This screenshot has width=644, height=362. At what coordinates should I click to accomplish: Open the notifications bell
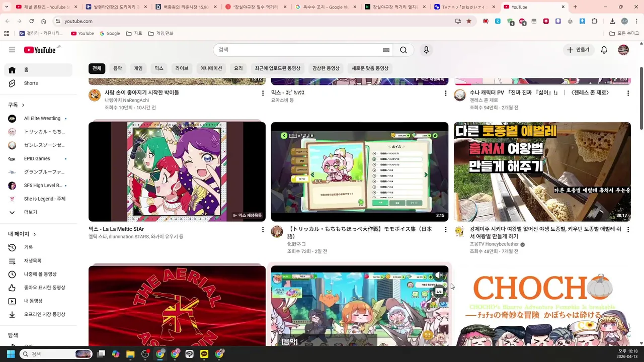pyautogui.click(x=604, y=50)
